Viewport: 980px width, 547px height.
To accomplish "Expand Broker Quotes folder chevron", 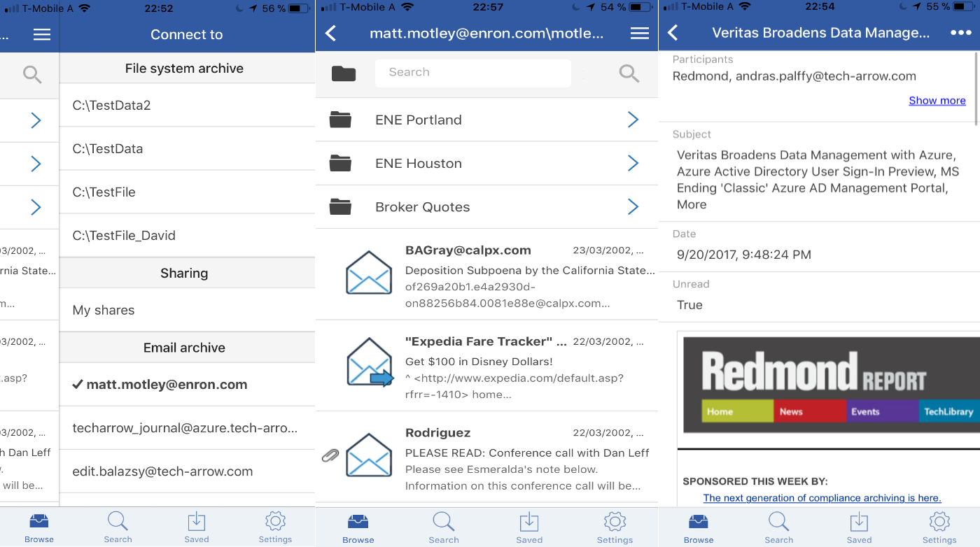I will [633, 206].
